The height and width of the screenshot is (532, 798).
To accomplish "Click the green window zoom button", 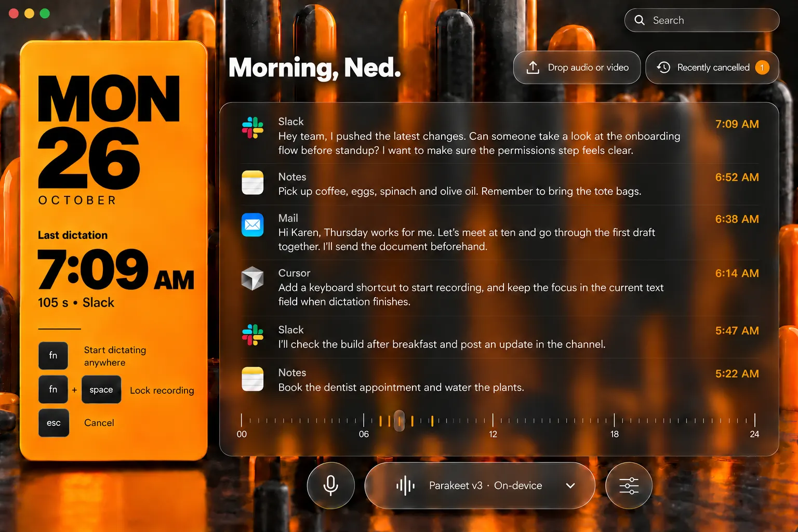I will click(x=45, y=14).
